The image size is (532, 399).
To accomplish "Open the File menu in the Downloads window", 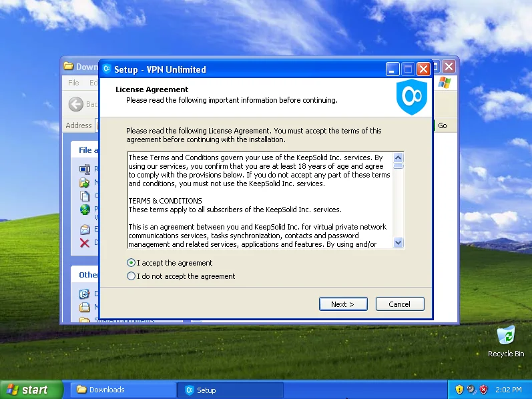I will click(73, 83).
